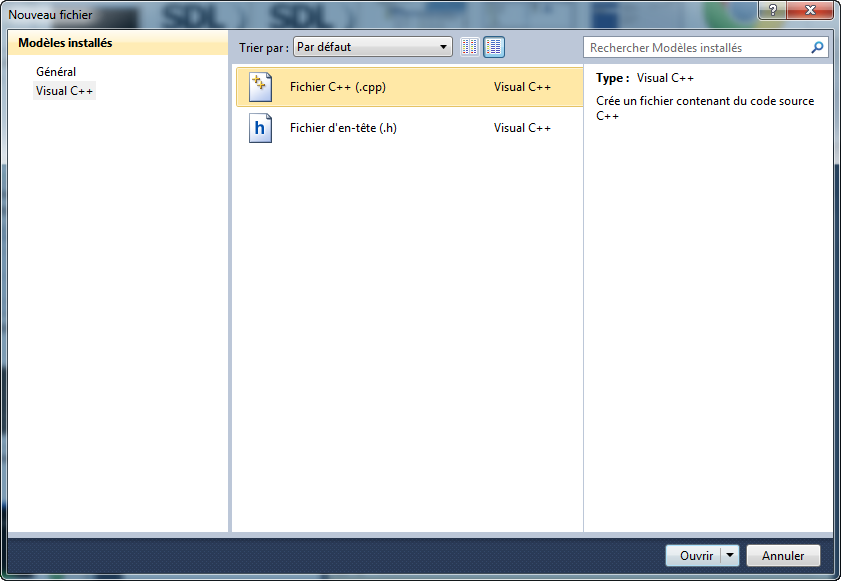The height and width of the screenshot is (581, 841).
Task: Click the C++ file icon
Action: click(260, 87)
